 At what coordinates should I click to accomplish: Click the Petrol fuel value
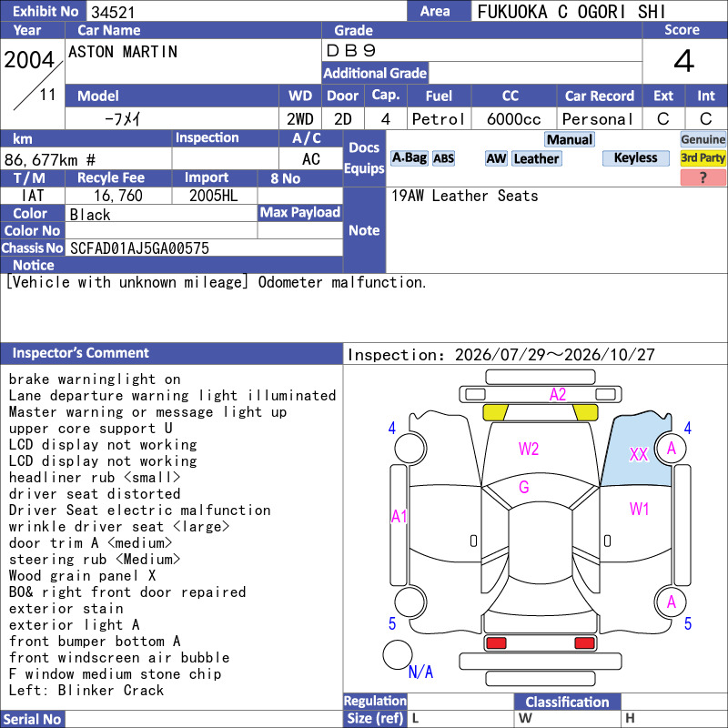(438, 119)
